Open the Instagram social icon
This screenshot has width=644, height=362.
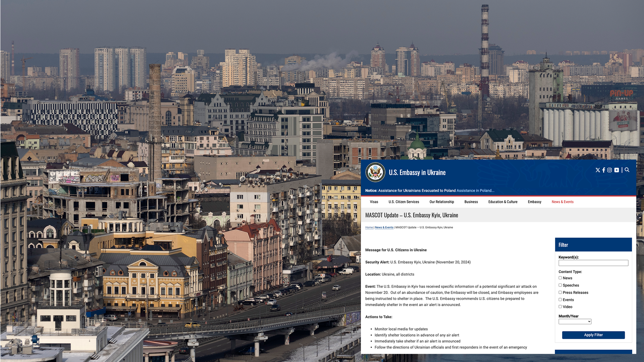pos(609,170)
